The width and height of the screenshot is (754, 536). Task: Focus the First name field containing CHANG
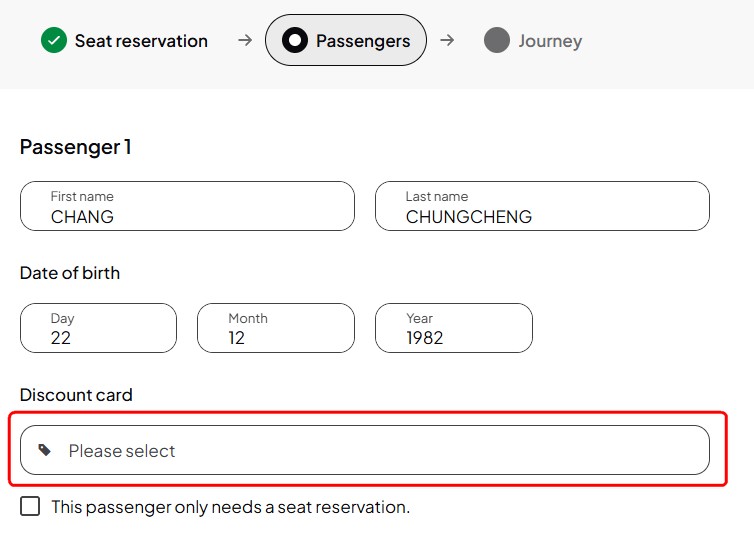pyautogui.click(x=188, y=206)
